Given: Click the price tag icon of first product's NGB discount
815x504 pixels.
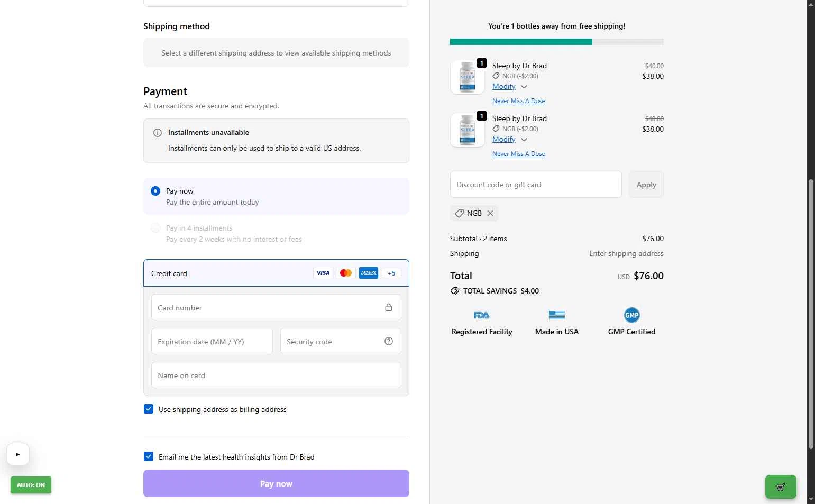Looking at the screenshot, I should [496, 76].
